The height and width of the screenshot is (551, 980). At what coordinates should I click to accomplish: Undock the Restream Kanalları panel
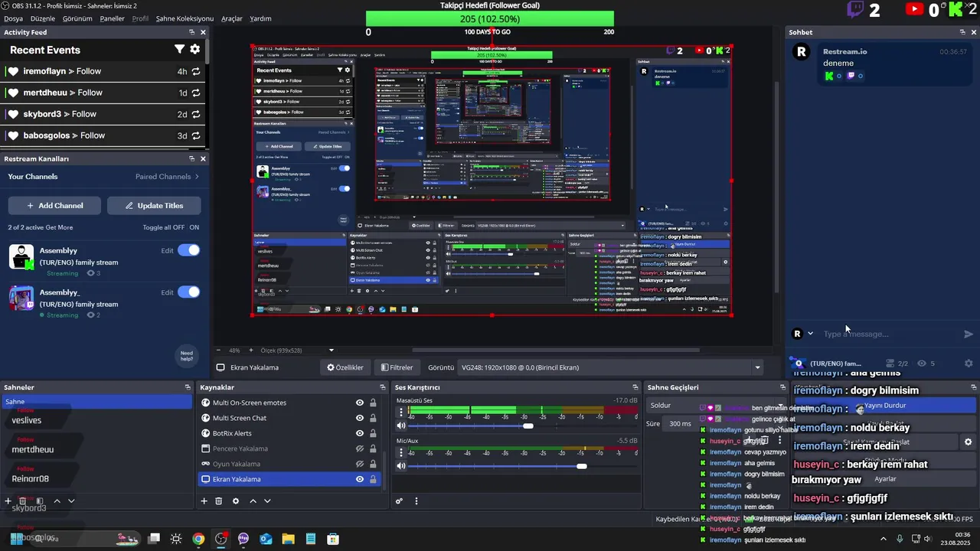pos(191,158)
